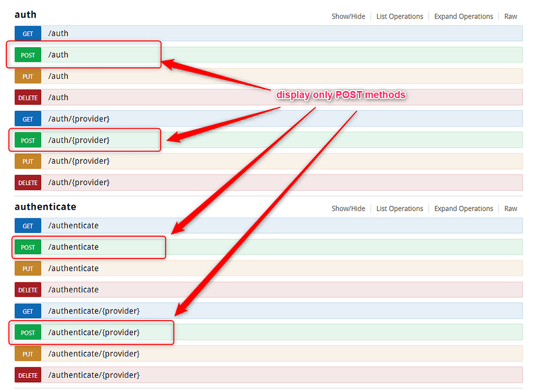Toggle visibility with Show/Hide in auth section
This screenshot has height=392, width=543.
pos(348,16)
